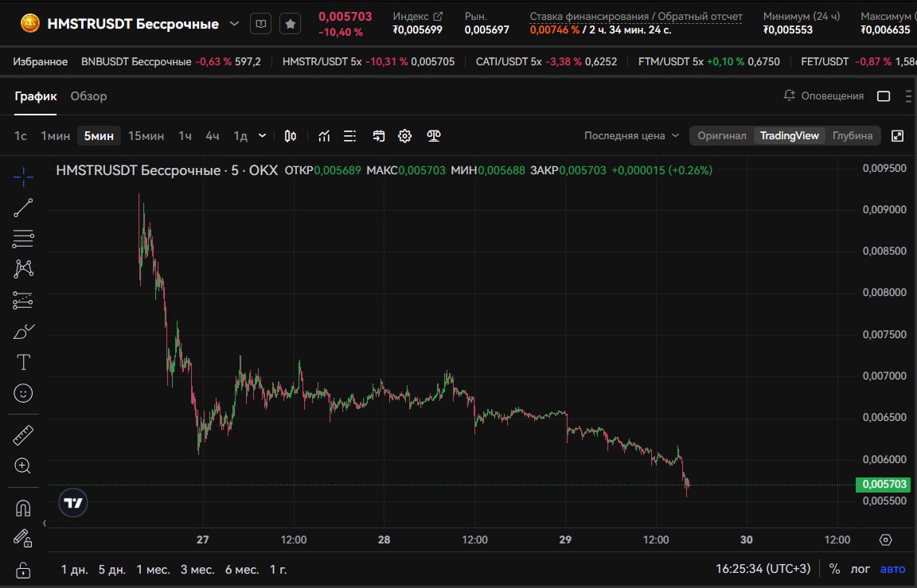
Task: Switch to the График tab
Action: 36,96
